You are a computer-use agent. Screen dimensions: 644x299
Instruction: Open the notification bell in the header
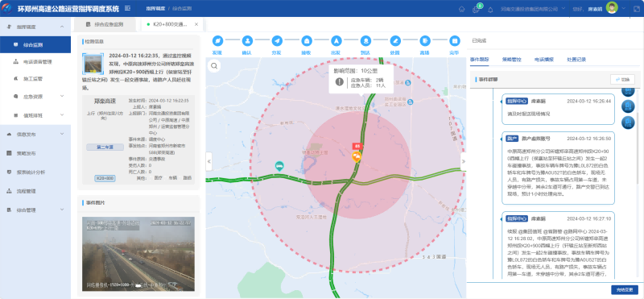tap(490, 10)
